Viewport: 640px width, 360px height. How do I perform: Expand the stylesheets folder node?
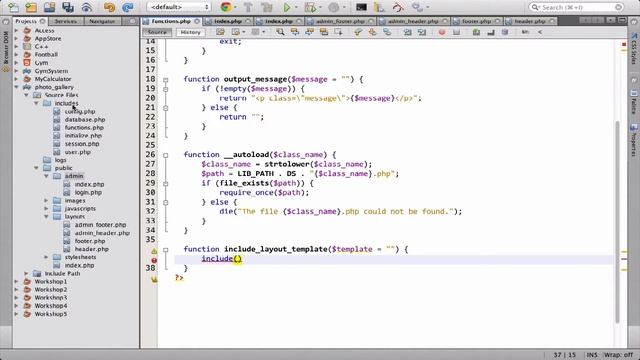(x=46, y=257)
